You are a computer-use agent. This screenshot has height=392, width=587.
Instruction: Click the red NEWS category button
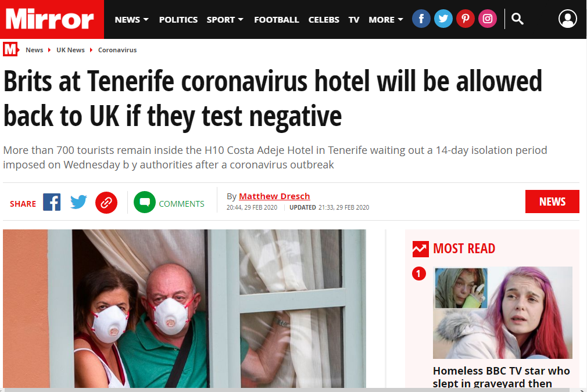coord(552,202)
